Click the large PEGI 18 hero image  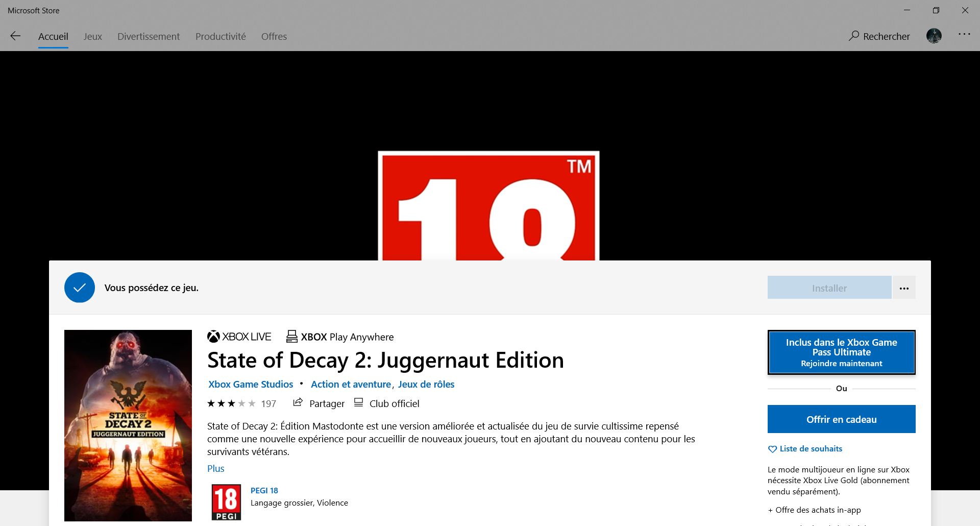click(489, 206)
